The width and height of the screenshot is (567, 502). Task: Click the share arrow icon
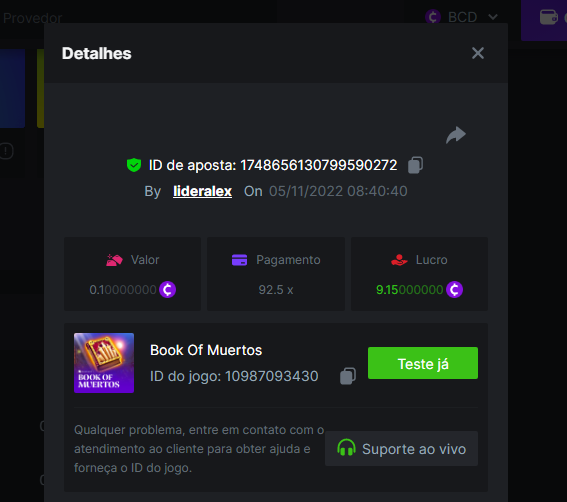456,135
